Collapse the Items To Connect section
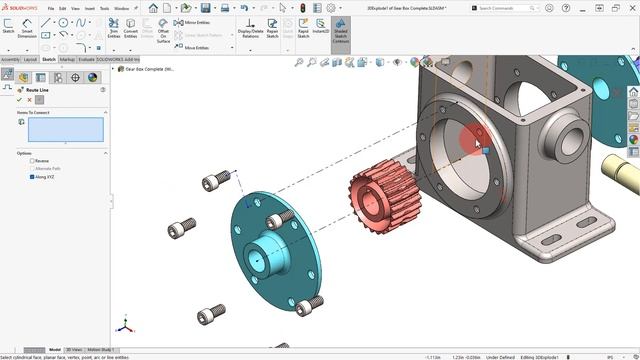 (x=106, y=112)
